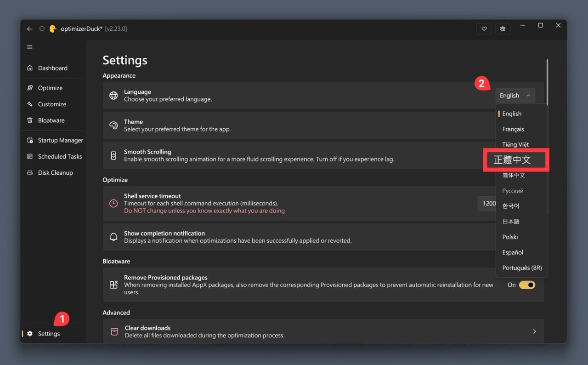
Task: Click the Advanced section label
Action: click(x=116, y=313)
